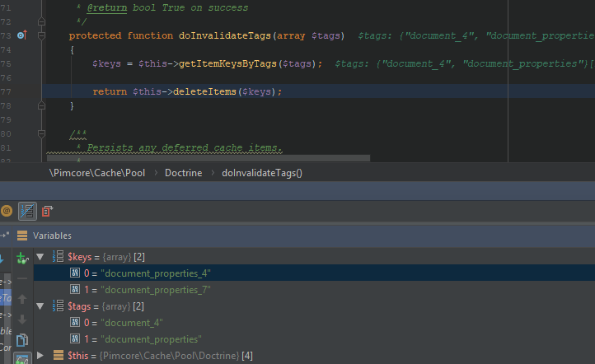Click the override gutter icon on line 73

coord(22,35)
